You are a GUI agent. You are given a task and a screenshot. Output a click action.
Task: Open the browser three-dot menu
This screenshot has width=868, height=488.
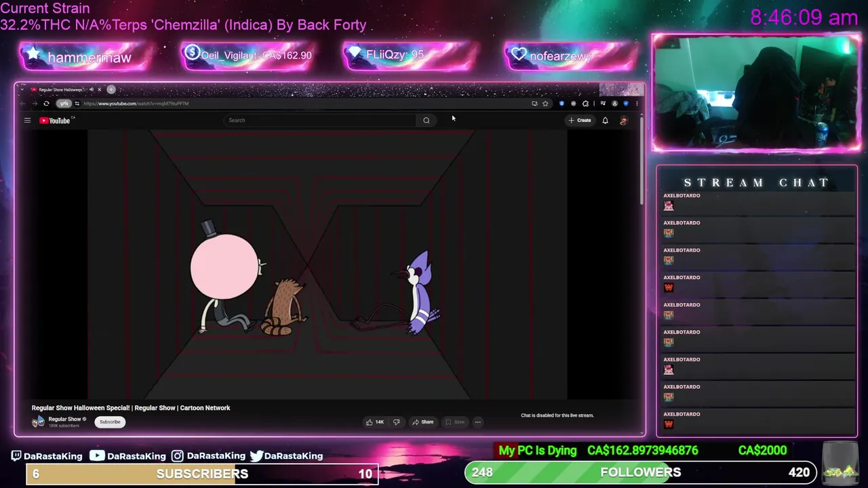point(637,104)
